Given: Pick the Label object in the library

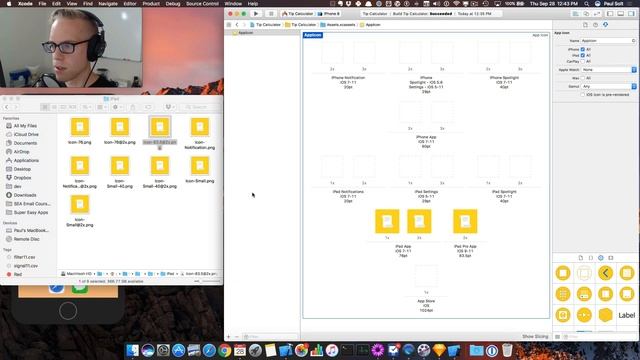Looking at the screenshot, I should [627, 315].
